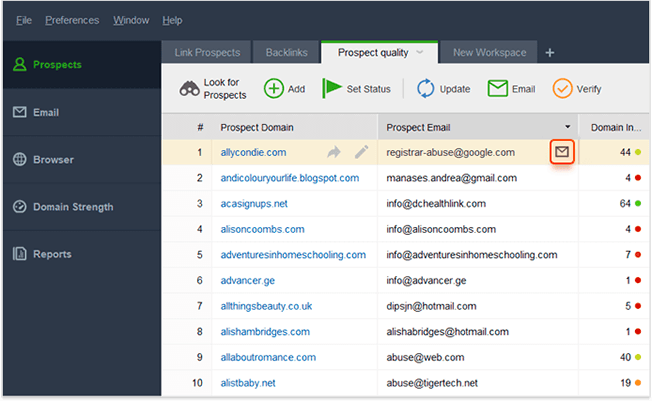Open the allycondie.com link
652x401 pixels.
(x=253, y=152)
